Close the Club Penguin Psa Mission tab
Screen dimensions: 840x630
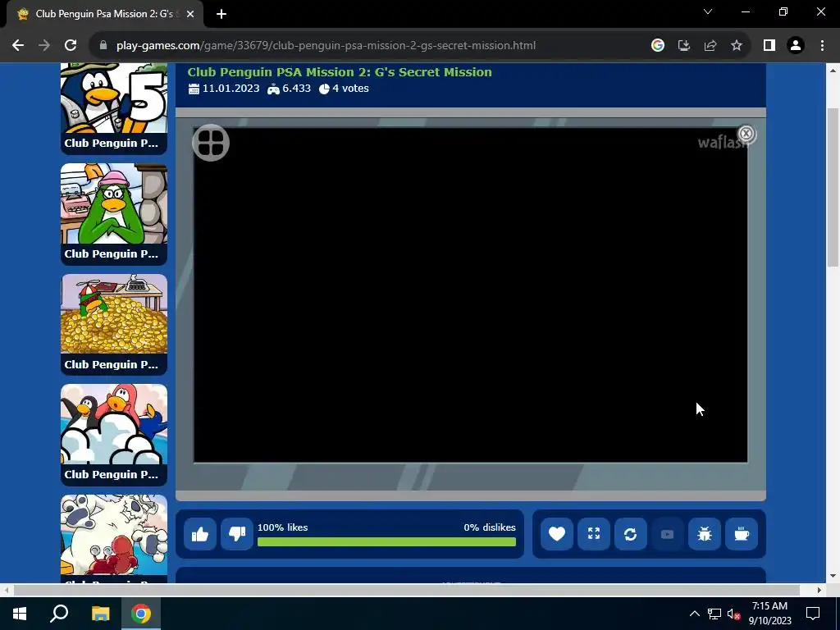pos(190,14)
